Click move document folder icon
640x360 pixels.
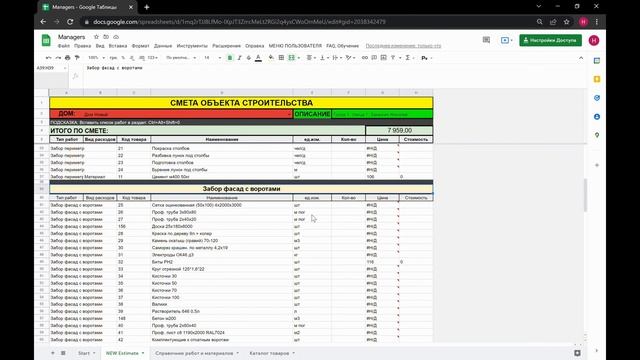106,37
